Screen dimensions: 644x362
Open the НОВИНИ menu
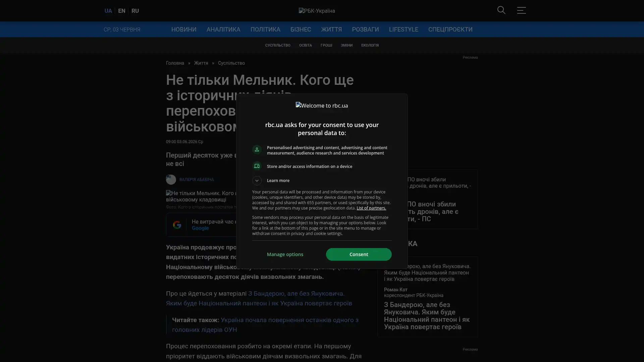184,29
